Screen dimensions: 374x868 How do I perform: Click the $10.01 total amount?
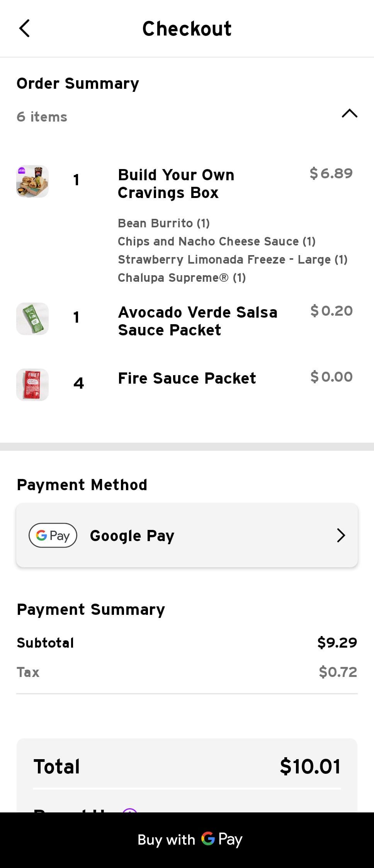click(310, 766)
